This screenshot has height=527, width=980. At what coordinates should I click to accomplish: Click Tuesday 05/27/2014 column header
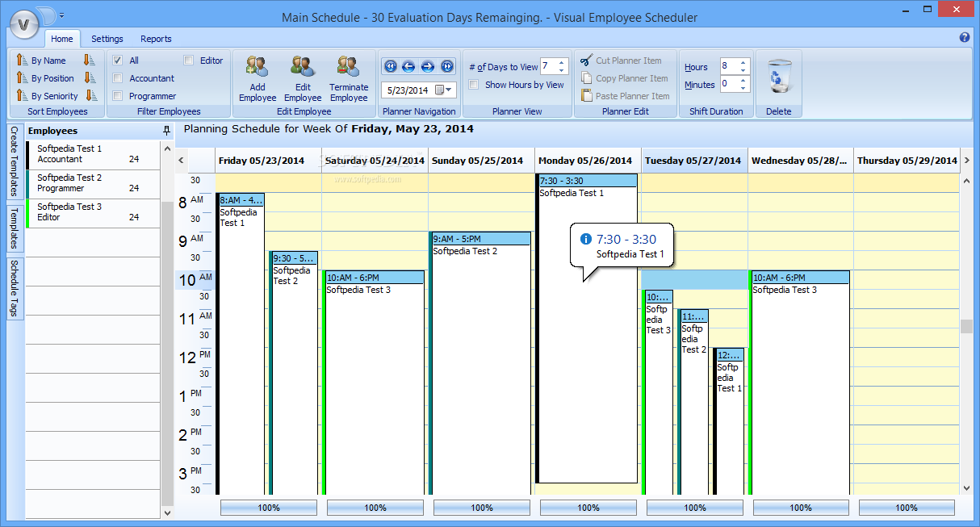tap(694, 161)
